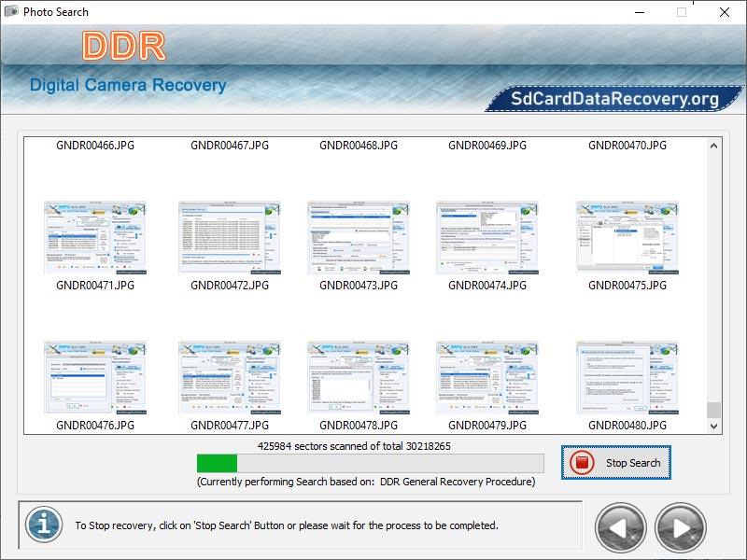Select thumbnail GNDR00473.JPG
The height and width of the screenshot is (560, 747).
pyautogui.click(x=359, y=238)
